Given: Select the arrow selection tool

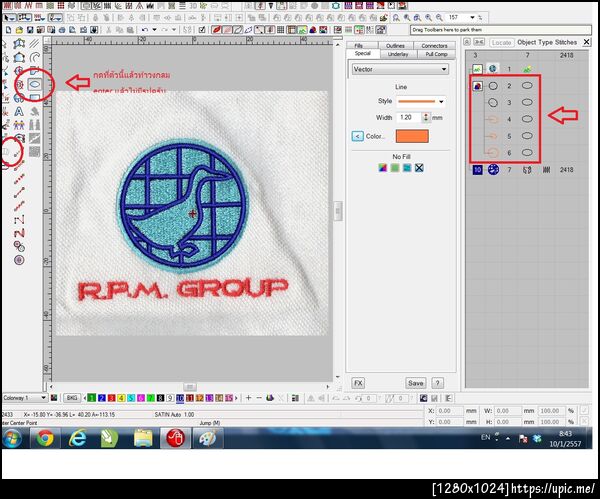Looking at the screenshot, I should (9, 18).
